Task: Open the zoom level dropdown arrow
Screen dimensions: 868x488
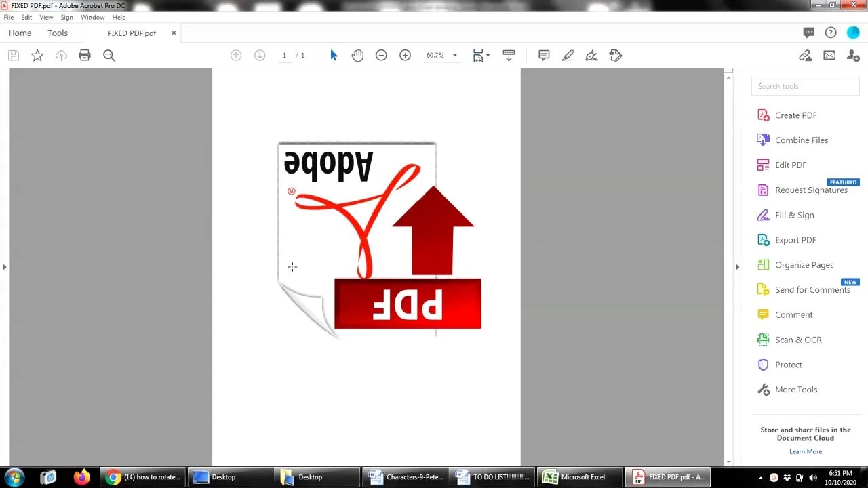Action: coord(454,56)
